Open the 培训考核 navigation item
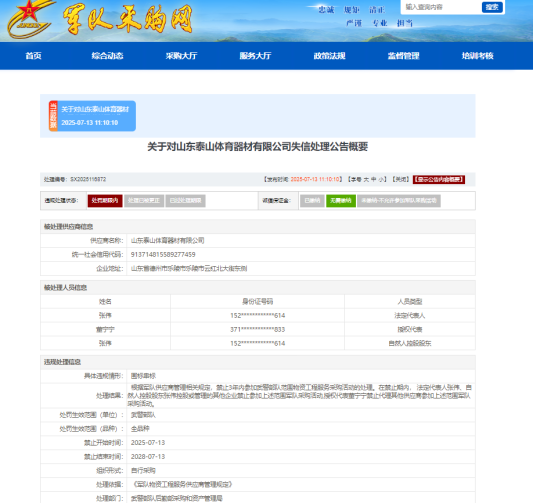Screen dimensions: 534x504 coord(477,56)
